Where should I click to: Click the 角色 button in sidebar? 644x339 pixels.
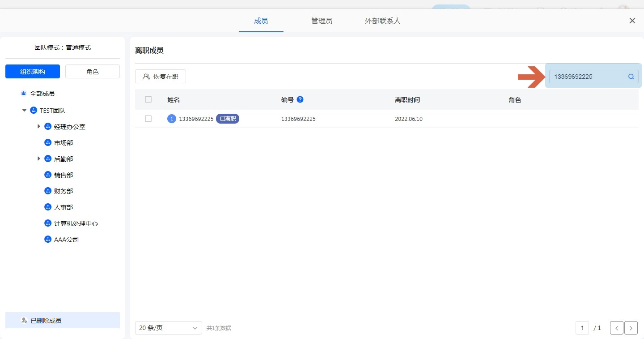pos(93,72)
